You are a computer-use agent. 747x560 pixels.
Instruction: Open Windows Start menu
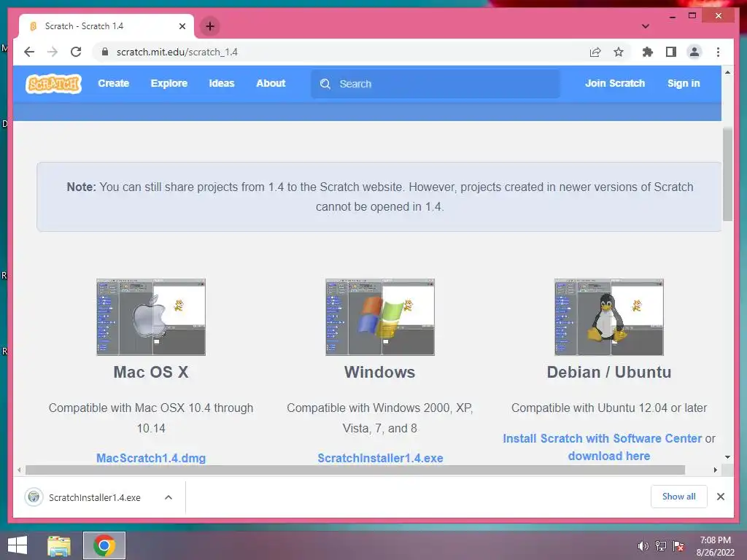(18, 545)
